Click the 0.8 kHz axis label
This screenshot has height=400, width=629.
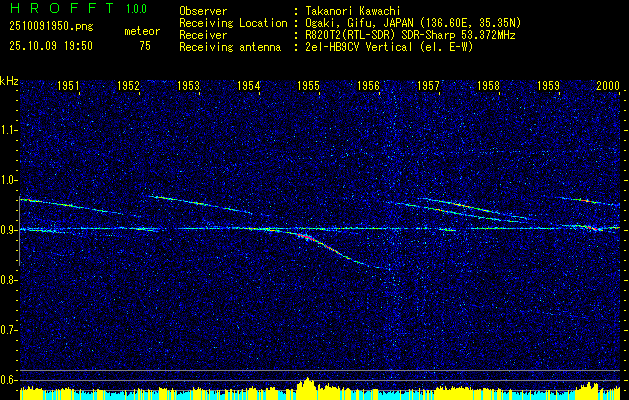(7, 280)
